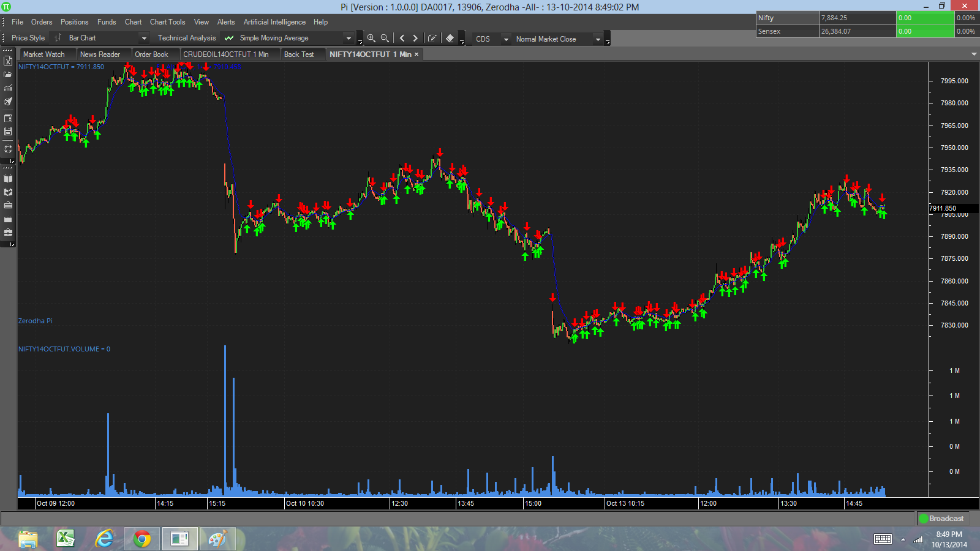This screenshot has height=551, width=980.
Task: Open the Chart menu
Action: tap(133, 22)
